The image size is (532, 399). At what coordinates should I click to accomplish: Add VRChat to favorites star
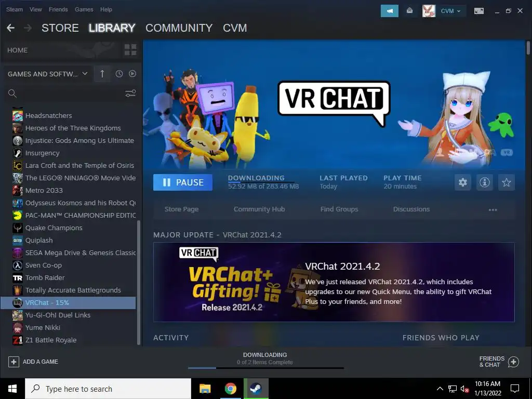coord(506,182)
